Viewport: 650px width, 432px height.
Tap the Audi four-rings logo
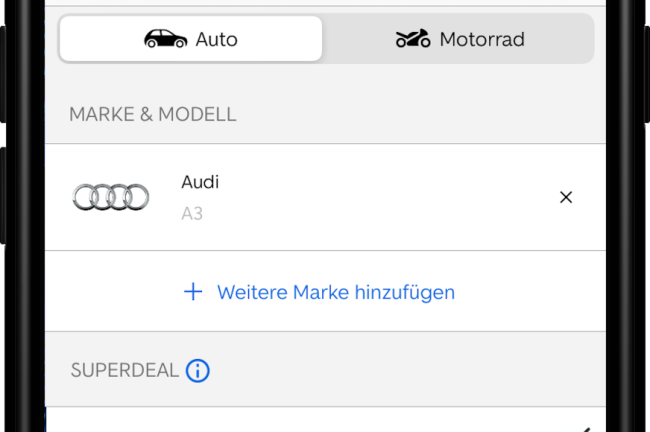click(111, 197)
